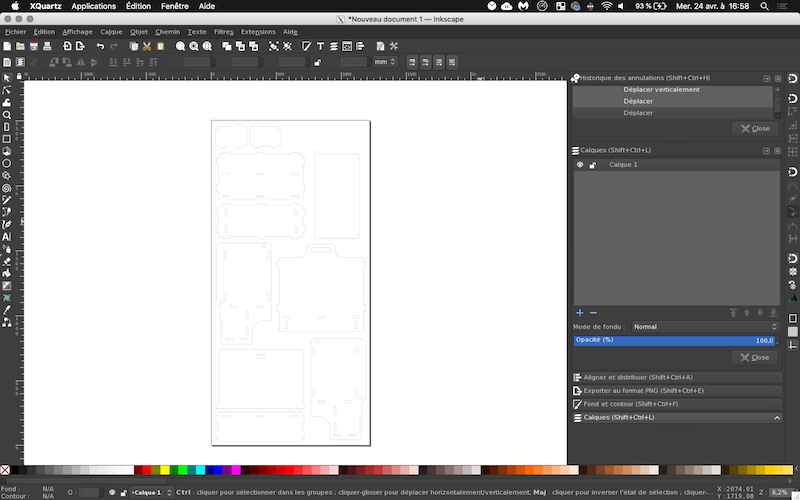
Task: Choose the Text tool
Action: click(x=7, y=236)
